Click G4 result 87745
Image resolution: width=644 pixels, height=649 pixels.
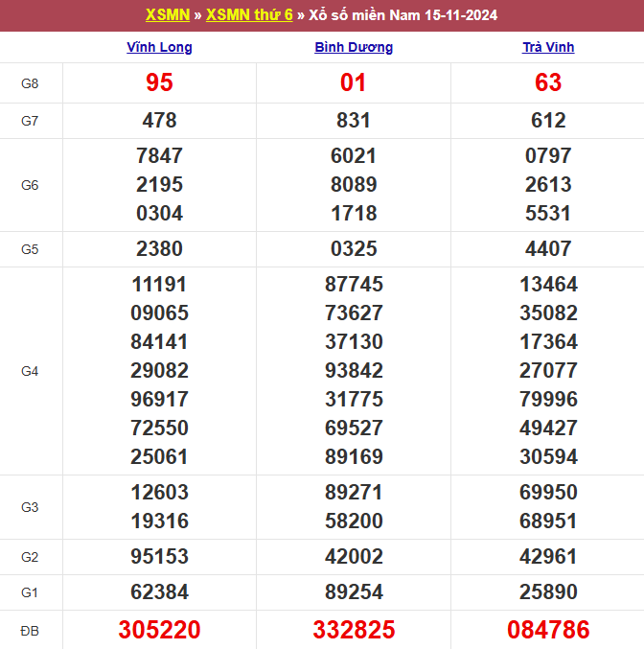coord(354,285)
